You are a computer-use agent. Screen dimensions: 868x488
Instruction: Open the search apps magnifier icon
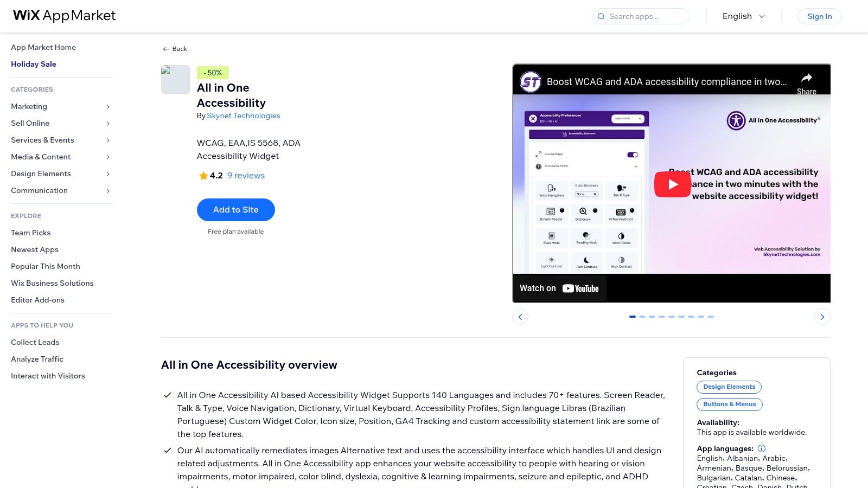point(601,16)
